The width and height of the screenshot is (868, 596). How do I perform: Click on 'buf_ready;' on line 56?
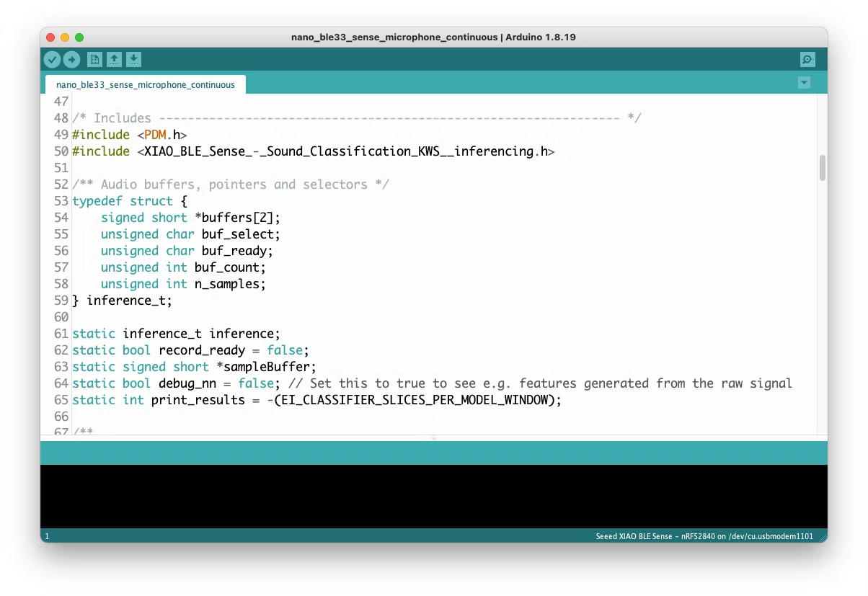click(x=237, y=251)
